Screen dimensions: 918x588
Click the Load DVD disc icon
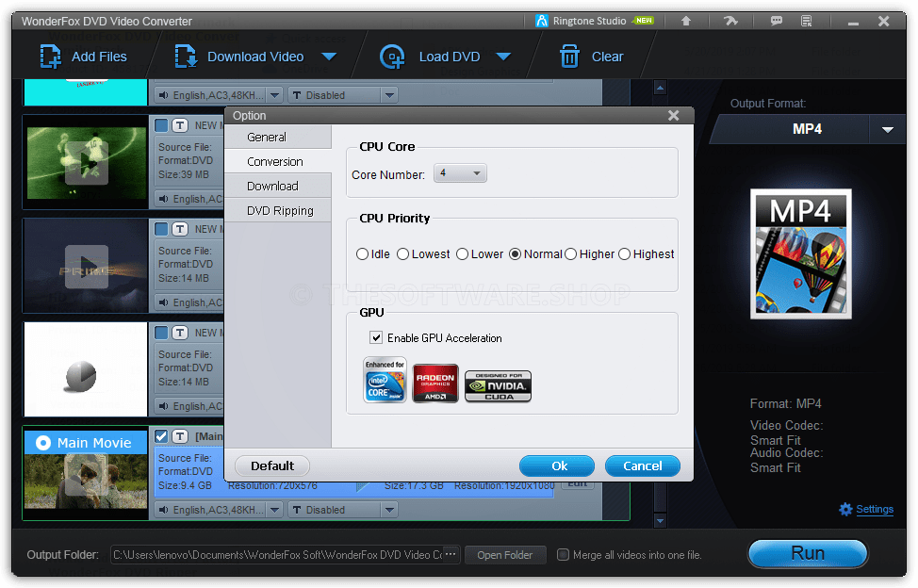392,57
